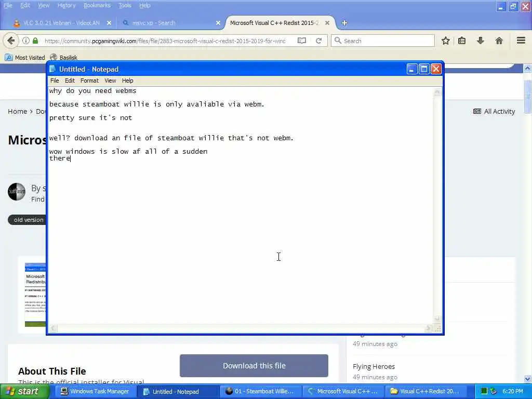Click the taskbar clock showing 6:20 PM

[513, 391]
